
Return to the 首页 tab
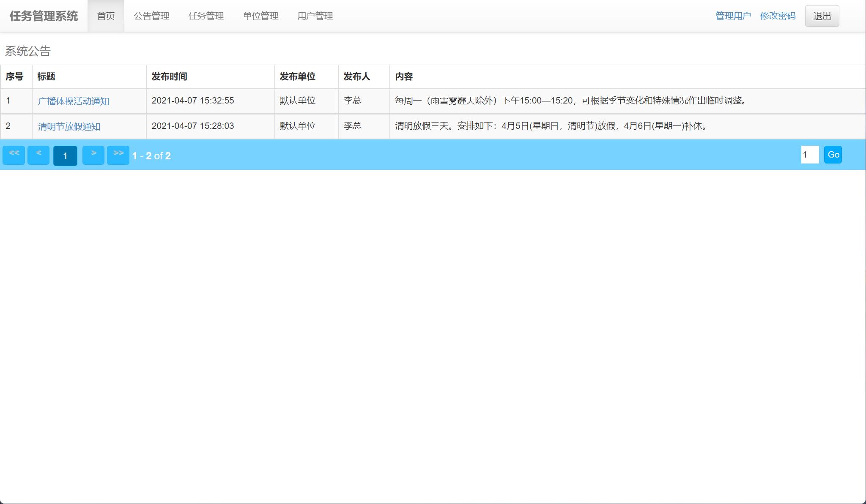coord(106,16)
